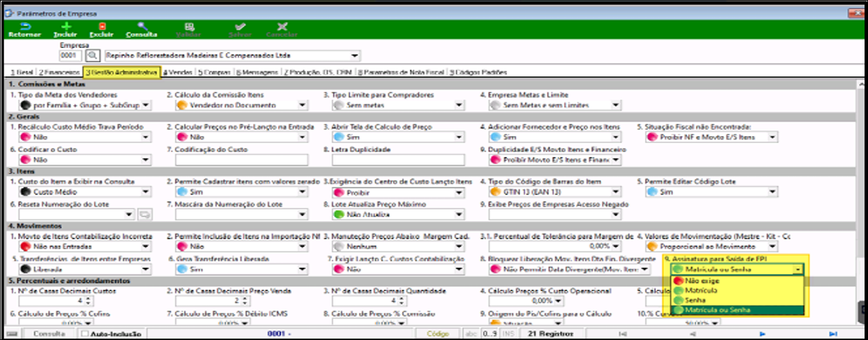Image resolution: width=868 pixels, height=340 pixels.
Task: Click Máscara da Numeração do Lote field
Action: (x=242, y=214)
